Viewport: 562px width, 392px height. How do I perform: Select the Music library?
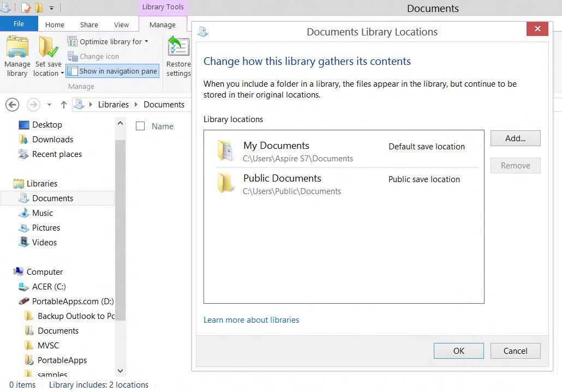(x=43, y=213)
